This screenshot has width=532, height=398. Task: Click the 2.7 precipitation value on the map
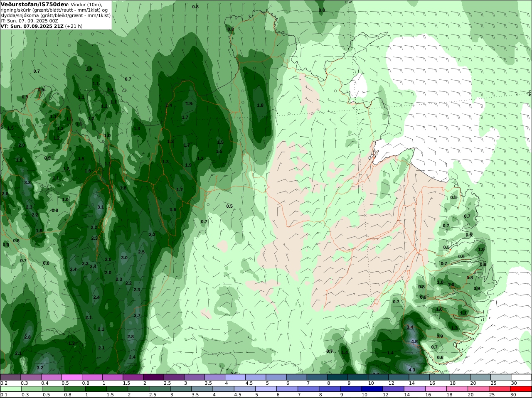[137, 316]
